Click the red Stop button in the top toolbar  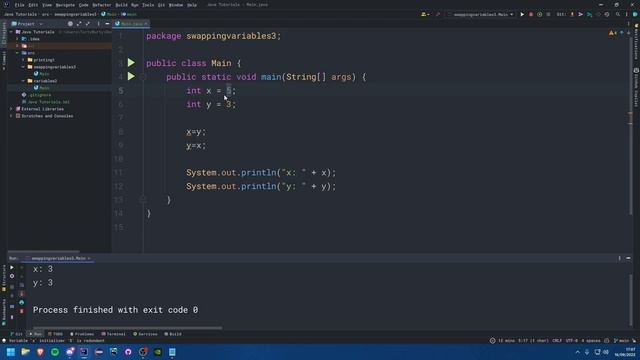pyautogui.click(x=531, y=14)
